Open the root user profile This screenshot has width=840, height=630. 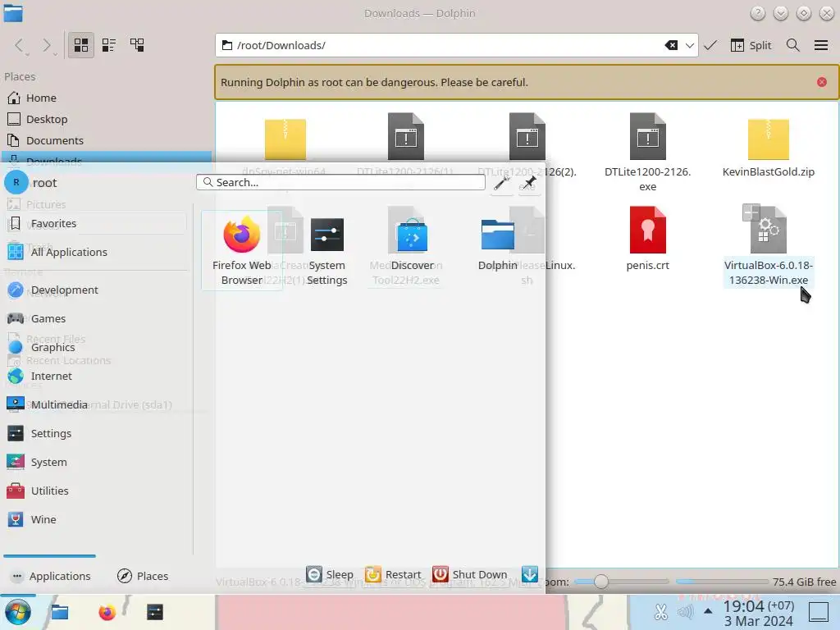tap(31, 183)
